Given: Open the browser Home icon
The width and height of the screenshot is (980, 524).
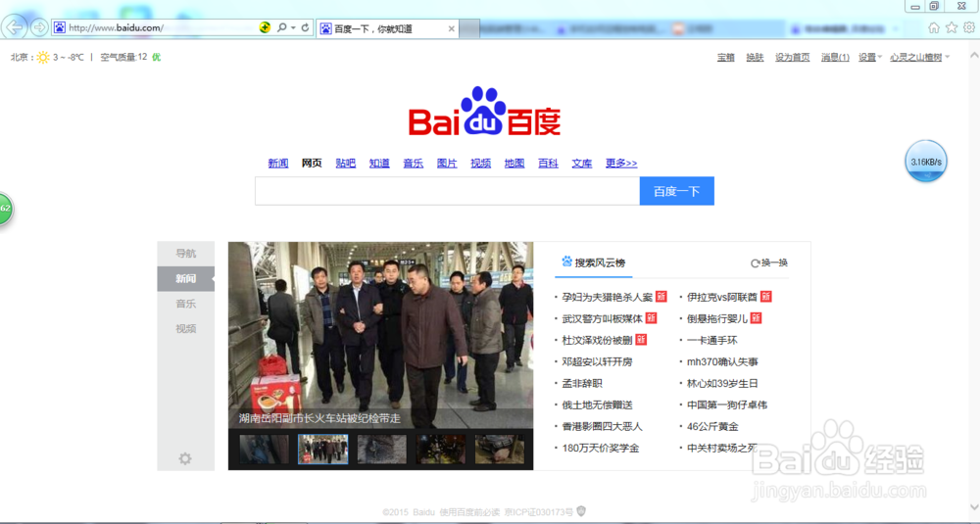Looking at the screenshot, I should tap(934, 27).
